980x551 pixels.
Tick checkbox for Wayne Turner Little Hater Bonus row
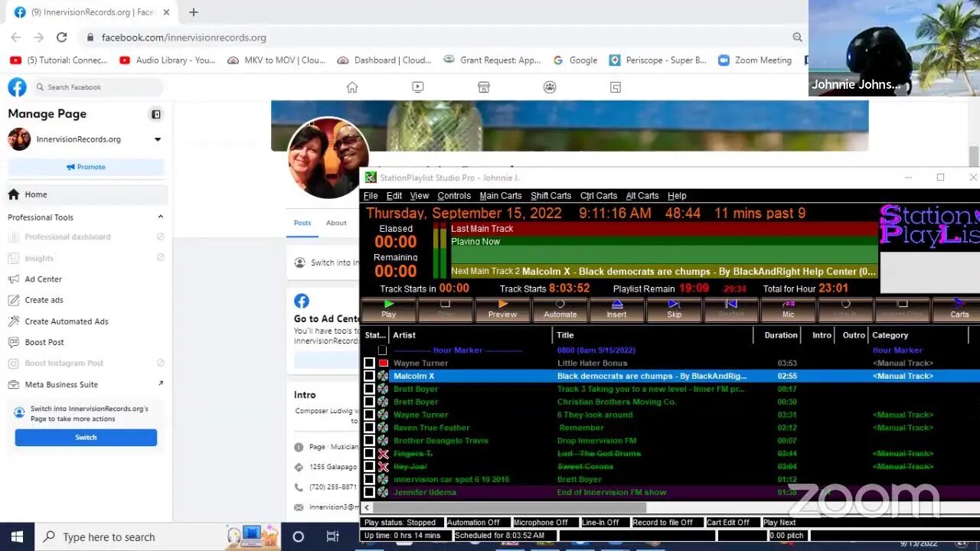[369, 363]
